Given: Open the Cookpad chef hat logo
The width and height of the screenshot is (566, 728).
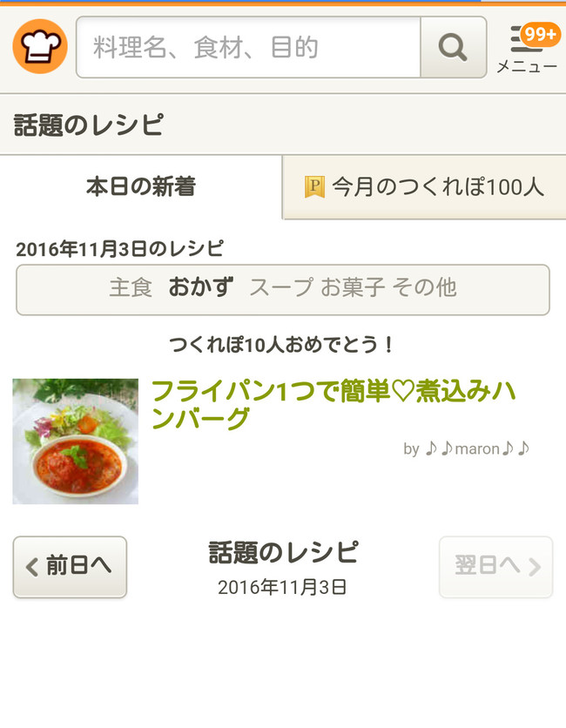Looking at the screenshot, I should pyautogui.click(x=40, y=46).
